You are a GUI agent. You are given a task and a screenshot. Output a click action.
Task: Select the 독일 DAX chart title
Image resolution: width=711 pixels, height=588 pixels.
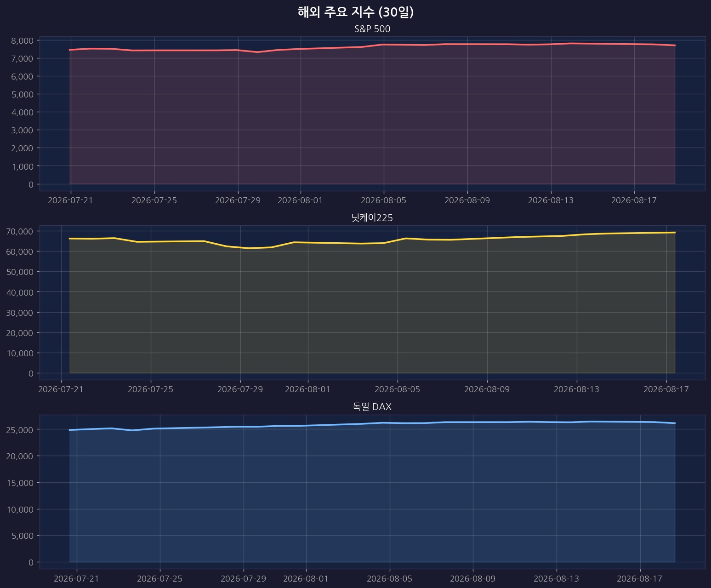click(372, 407)
